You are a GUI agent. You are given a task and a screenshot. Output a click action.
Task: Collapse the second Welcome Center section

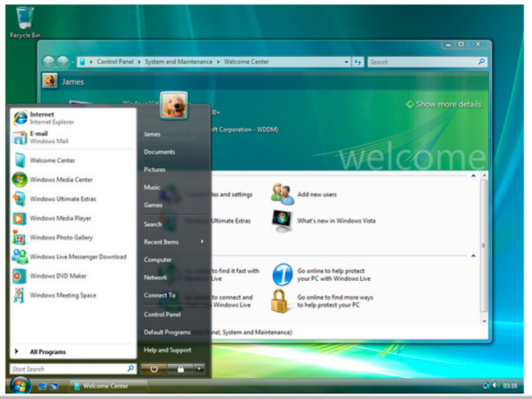473,255
